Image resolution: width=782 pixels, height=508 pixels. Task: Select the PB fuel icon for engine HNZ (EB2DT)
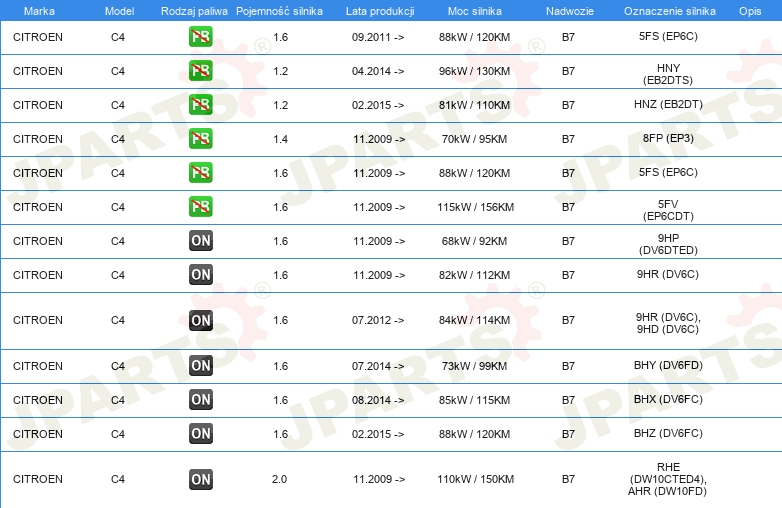tap(200, 104)
